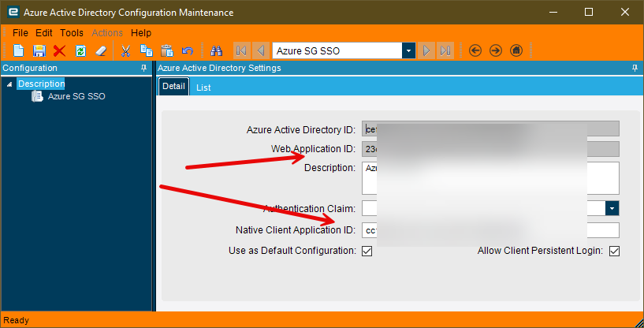644x328 pixels.
Task: Pin the Azure Active Directory Settings panel
Action: click(x=635, y=69)
